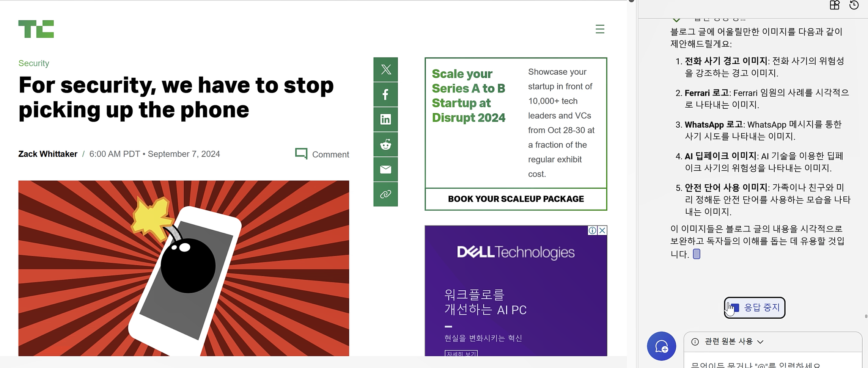Close the Dell Technologies ad

602,230
